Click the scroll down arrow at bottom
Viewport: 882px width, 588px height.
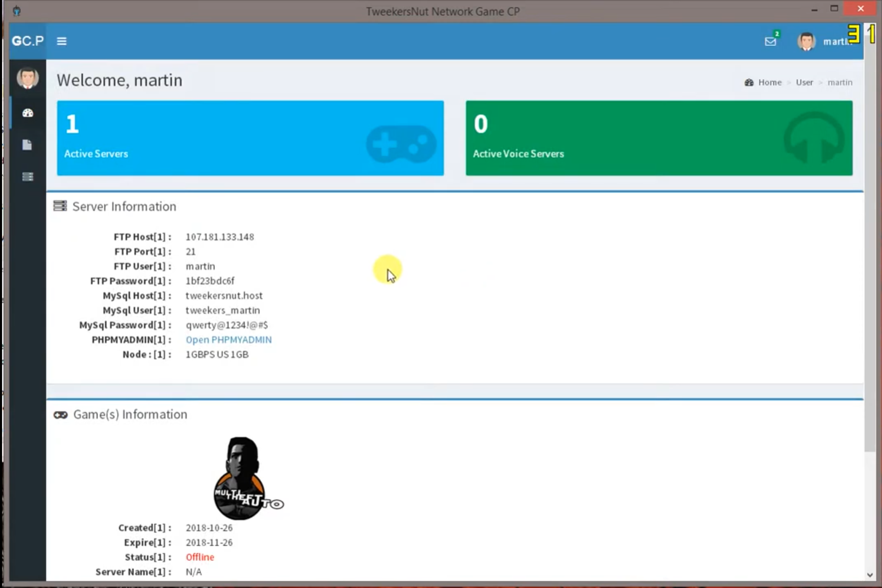coord(870,575)
